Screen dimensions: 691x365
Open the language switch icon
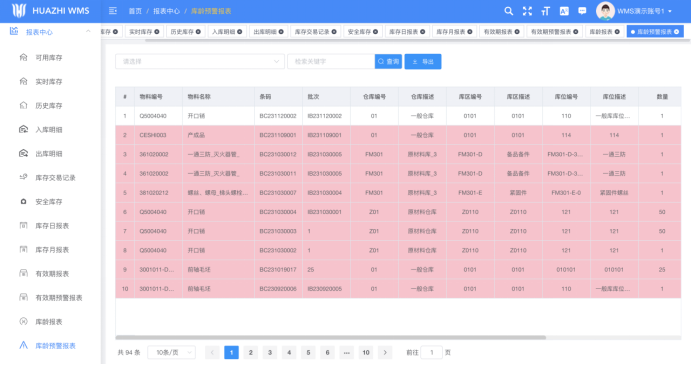[564, 11]
